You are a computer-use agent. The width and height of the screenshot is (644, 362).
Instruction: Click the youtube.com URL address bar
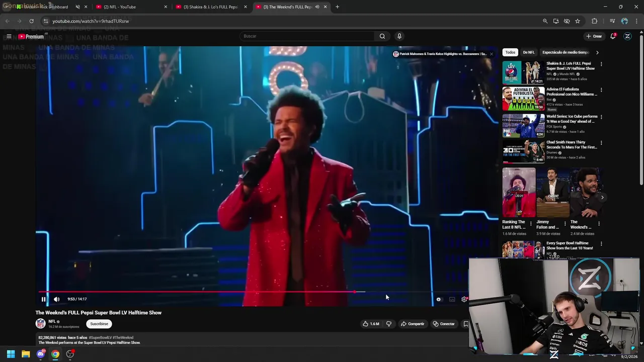91,21
